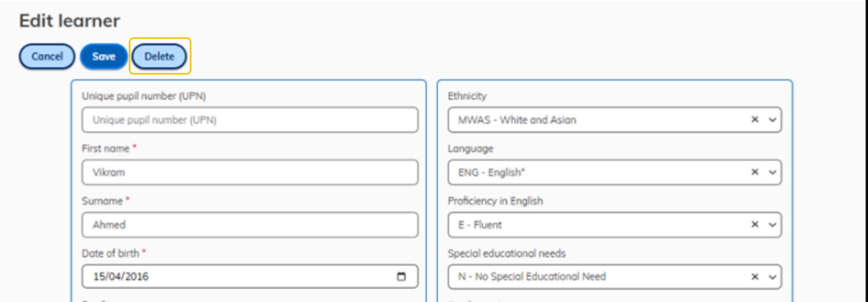Open the MWAS - White and Asian combo box
The width and height of the screenshot is (868, 302).
pyautogui.click(x=615, y=120)
